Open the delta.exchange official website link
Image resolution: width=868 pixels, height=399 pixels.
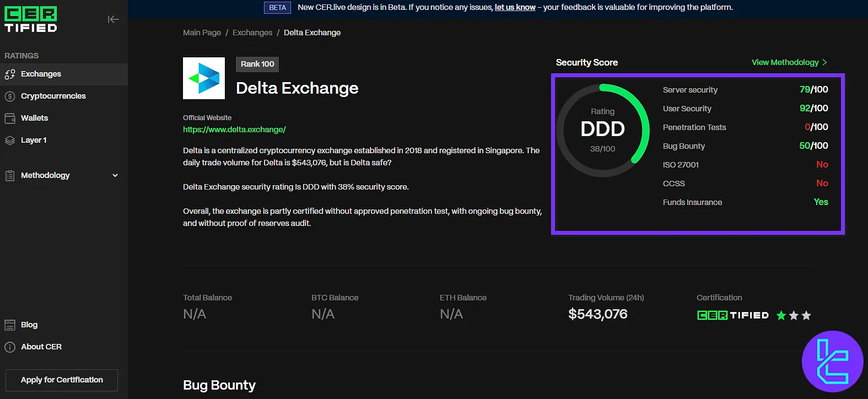coord(234,130)
